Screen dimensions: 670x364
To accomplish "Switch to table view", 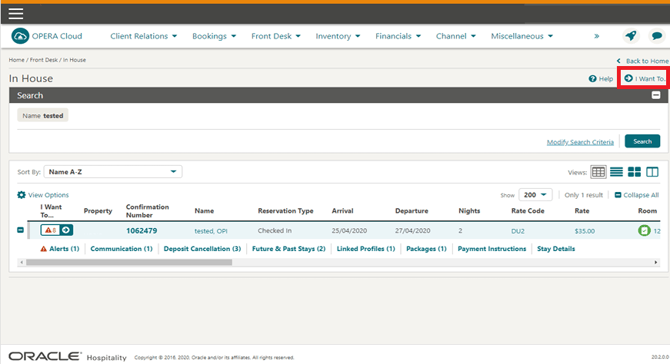I will click(598, 172).
